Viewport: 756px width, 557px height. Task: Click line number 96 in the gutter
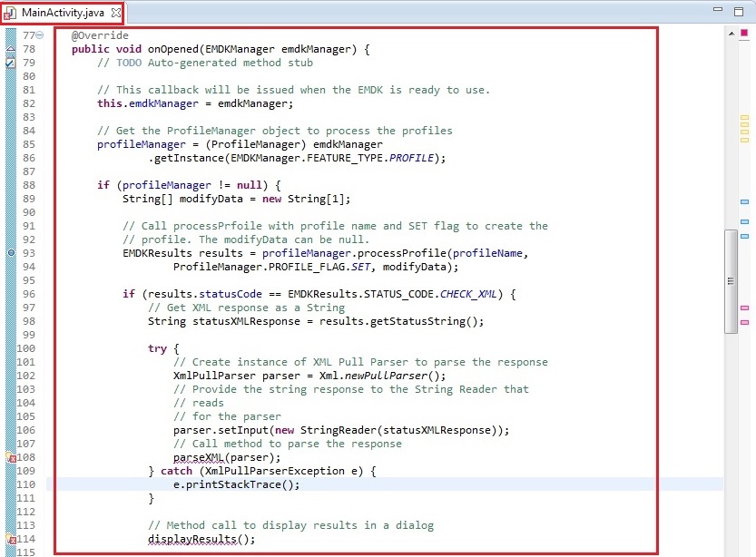coord(27,294)
